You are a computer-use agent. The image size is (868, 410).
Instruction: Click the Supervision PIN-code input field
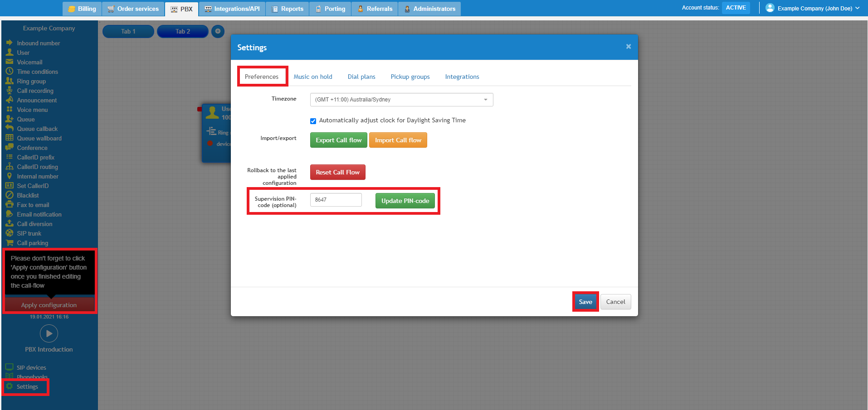coord(336,200)
